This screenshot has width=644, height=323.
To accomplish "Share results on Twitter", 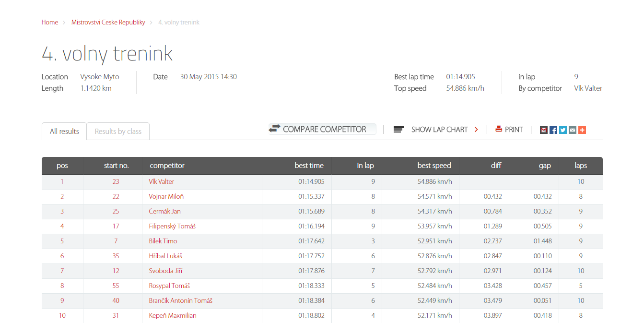I will [x=563, y=130].
